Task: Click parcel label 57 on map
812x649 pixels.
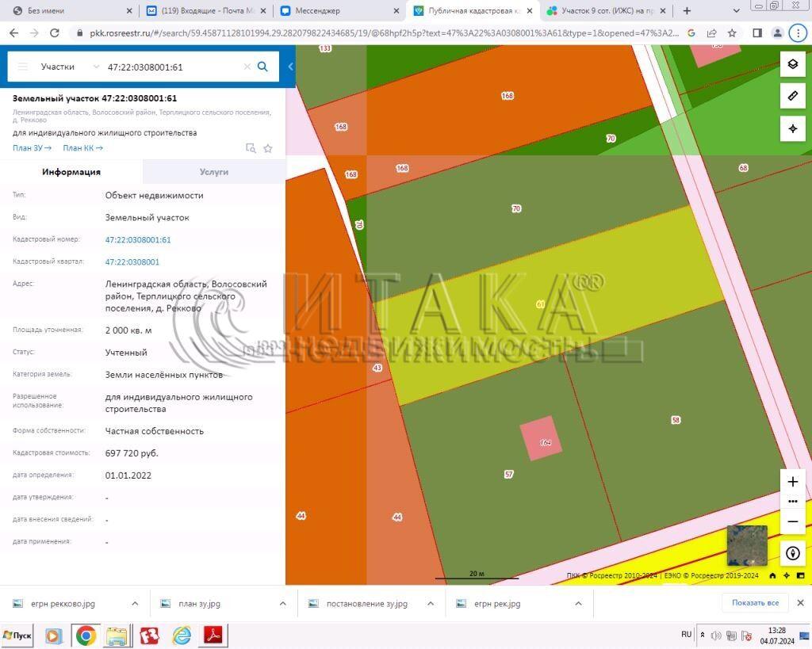Action: [508, 474]
